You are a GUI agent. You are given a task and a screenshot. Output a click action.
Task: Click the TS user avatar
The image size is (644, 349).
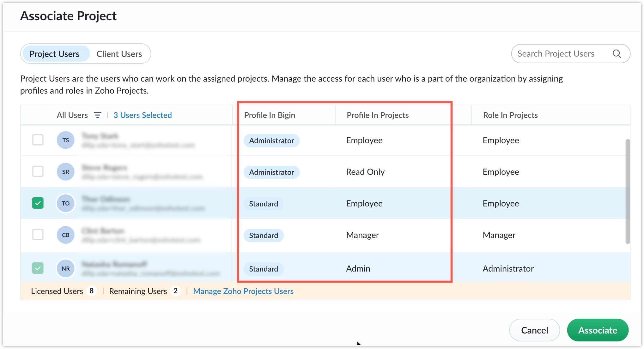66,140
